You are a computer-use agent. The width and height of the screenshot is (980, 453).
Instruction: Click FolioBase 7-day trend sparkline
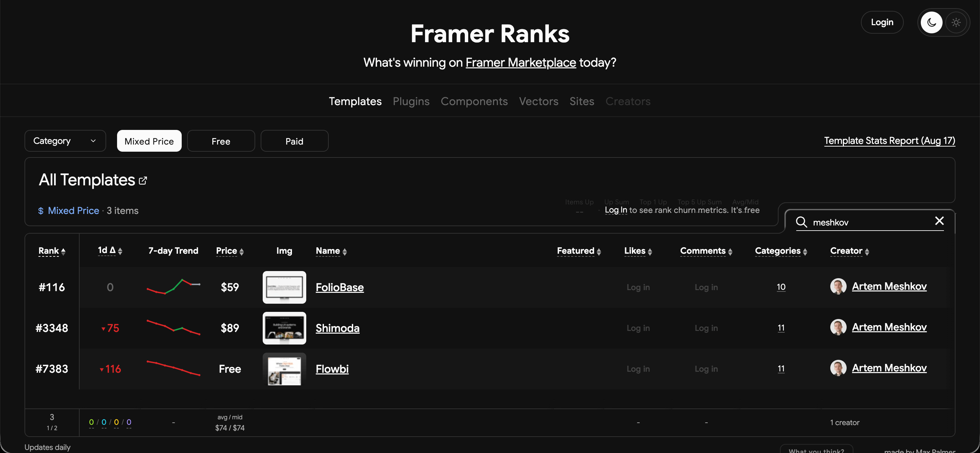[x=174, y=286]
